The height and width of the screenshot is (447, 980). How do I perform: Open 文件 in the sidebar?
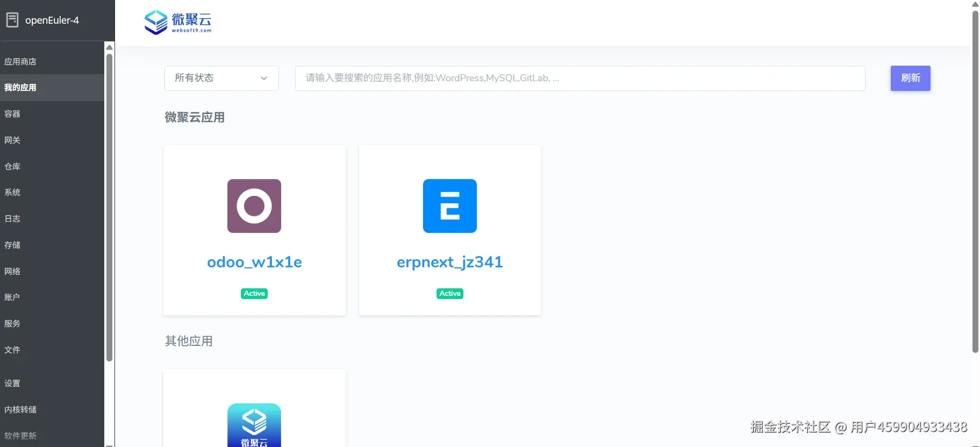52,350
